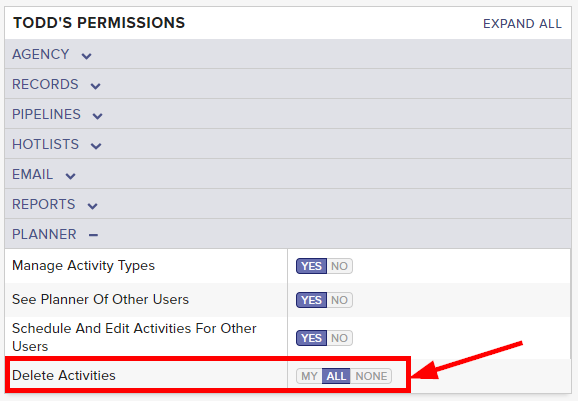
Task: Set Schedule And Edit Activities to No
Action: (340, 338)
